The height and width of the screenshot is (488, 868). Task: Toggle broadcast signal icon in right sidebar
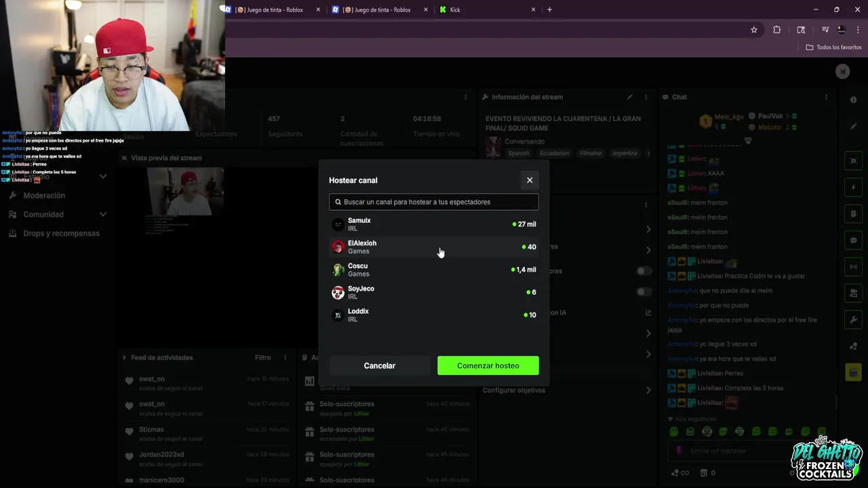tap(853, 266)
